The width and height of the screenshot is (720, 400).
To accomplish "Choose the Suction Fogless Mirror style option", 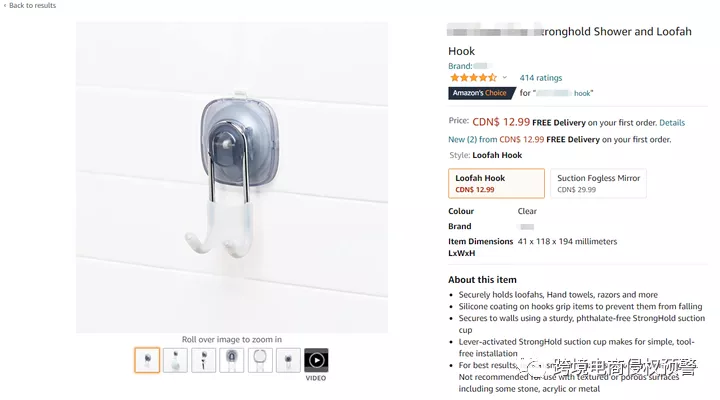I will (598, 183).
